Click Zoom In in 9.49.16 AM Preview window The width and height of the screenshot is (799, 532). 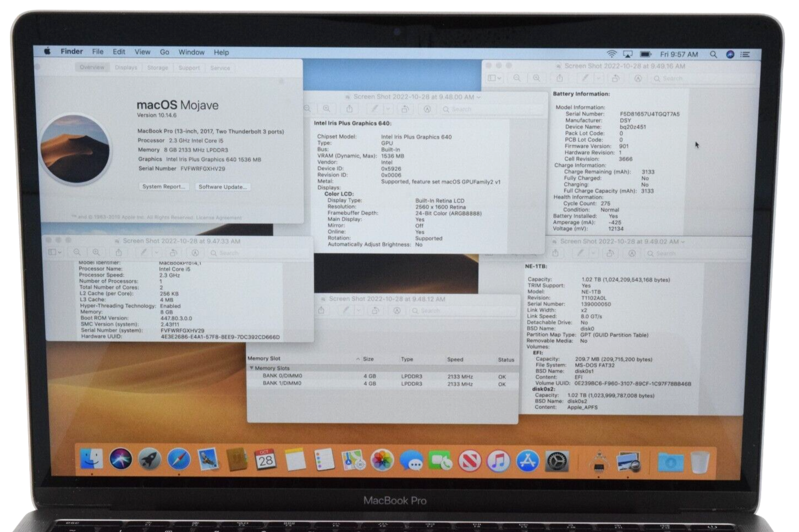point(537,79)
